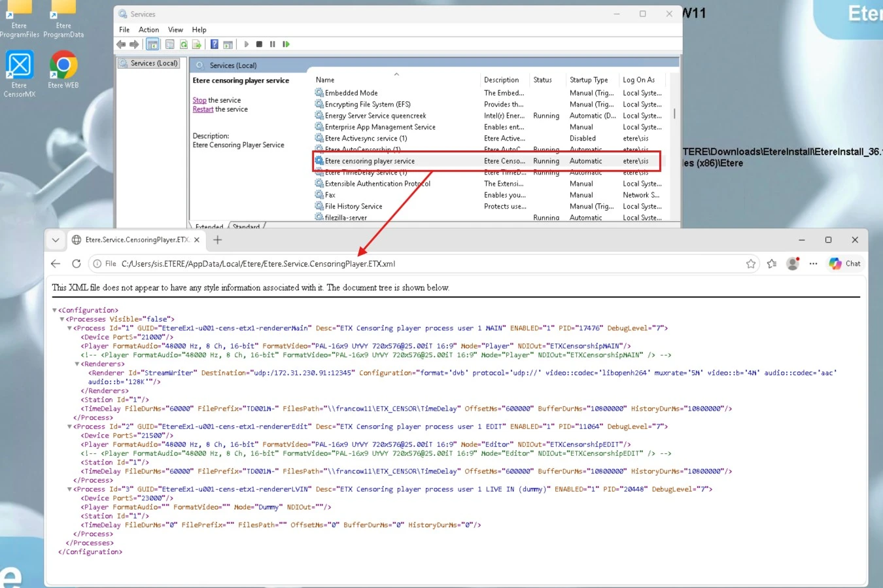Image resolution: width=883 pixels, height=588 pixels.
Task: Select Etere Activesync service (1) row
Action: click(489, 138)
